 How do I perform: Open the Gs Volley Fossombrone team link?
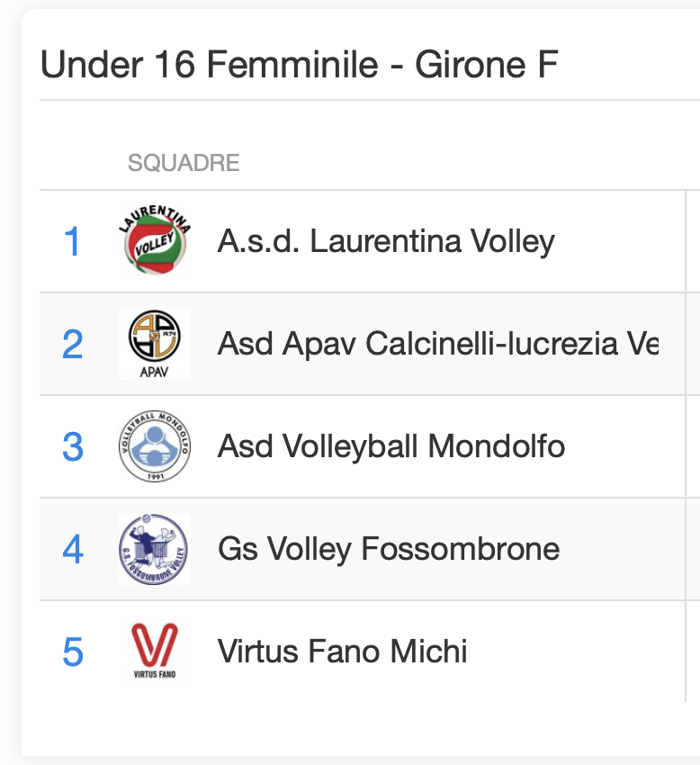tap(389, 549)
